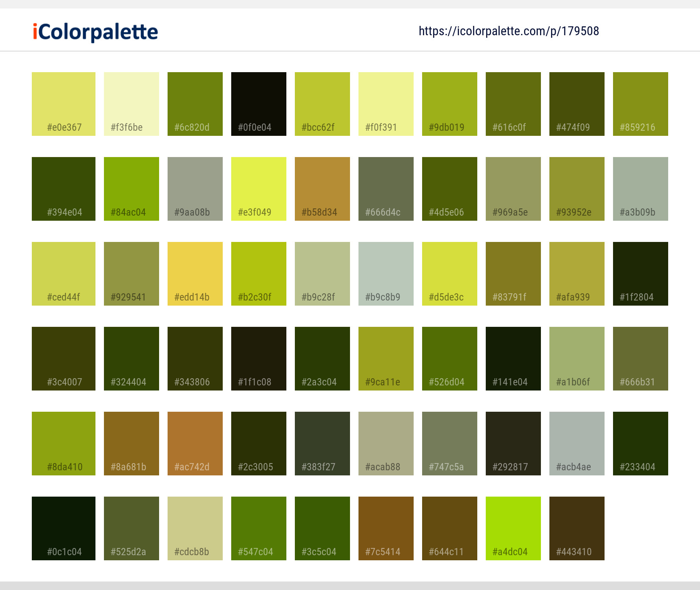Click the #ced44f swatch
The width and height of the screenshot is (700, 590).
(64, 274)
